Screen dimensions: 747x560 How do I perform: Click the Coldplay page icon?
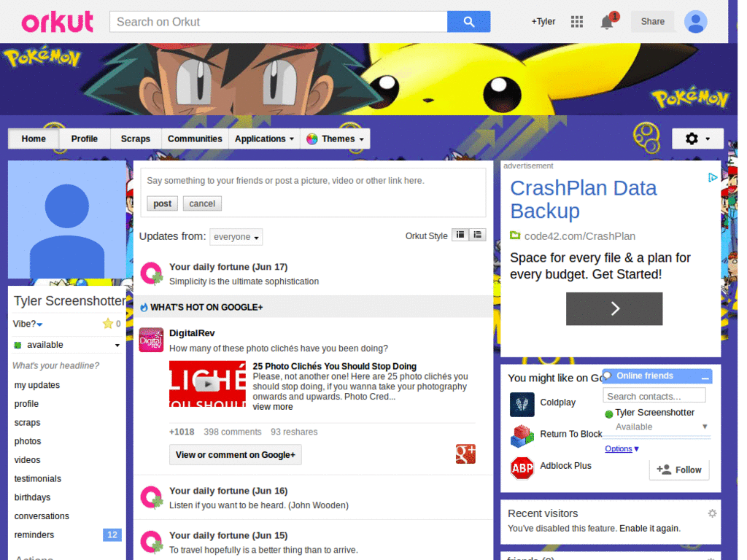[522, 405]
